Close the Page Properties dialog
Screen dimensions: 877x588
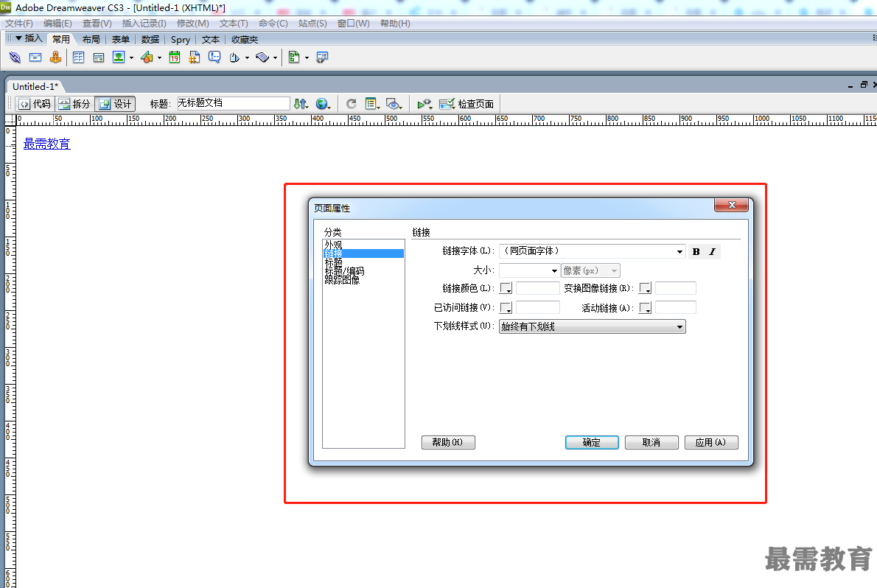[732, 205]
